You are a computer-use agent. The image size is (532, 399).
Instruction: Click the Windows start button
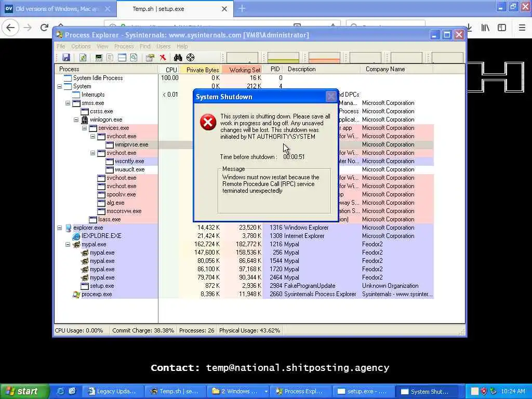coord(24,391)
